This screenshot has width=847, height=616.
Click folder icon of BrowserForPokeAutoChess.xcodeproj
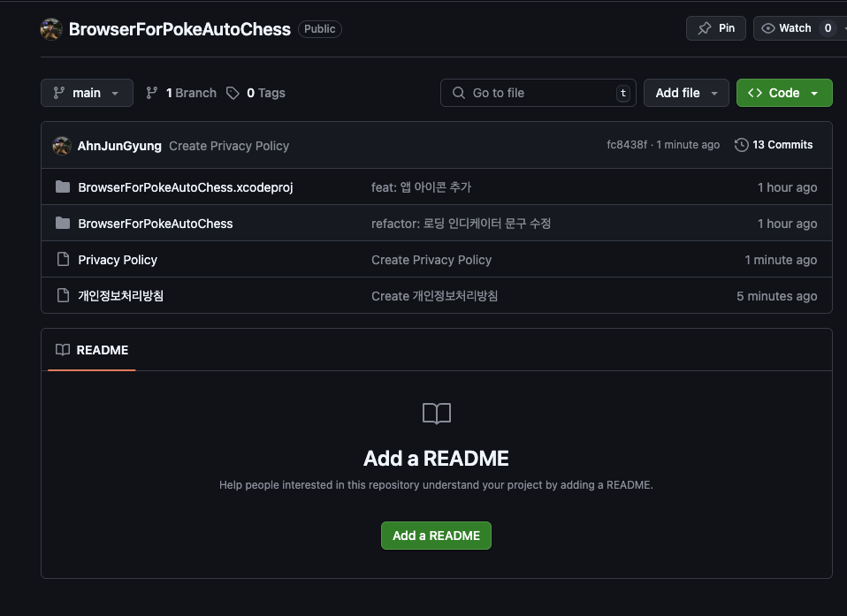click(x=63, y=186)
